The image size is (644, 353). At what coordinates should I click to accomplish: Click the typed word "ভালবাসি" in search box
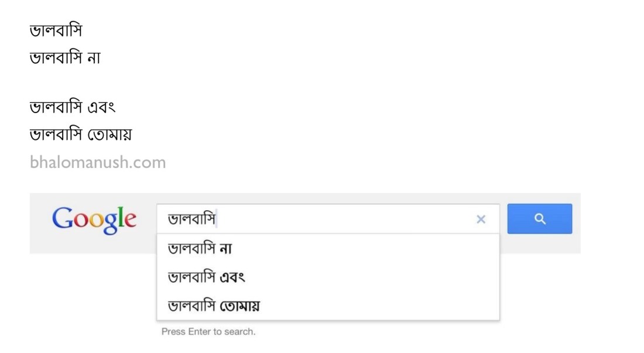(x=191, y=220)
